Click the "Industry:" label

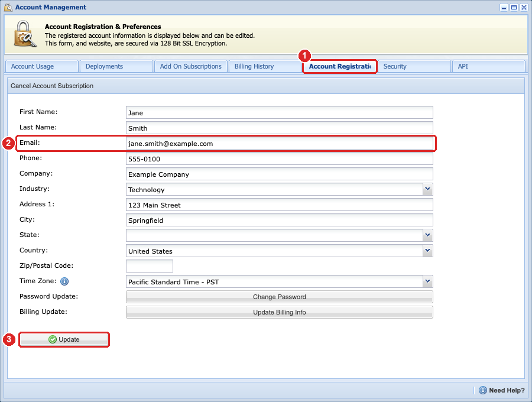(34, 189)
